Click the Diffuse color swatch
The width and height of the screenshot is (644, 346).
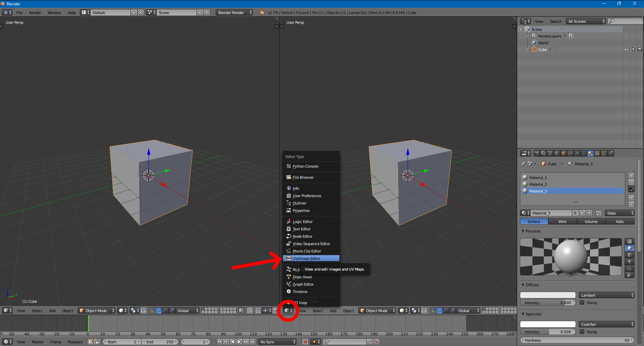click(548, 295)
